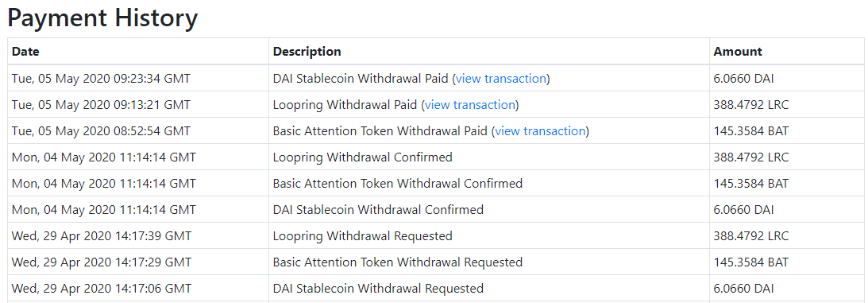Open Loopring withdrawal view transaction link
This screenshot has height=303, width=868.
pyautogui.click(x=471, y=105)
